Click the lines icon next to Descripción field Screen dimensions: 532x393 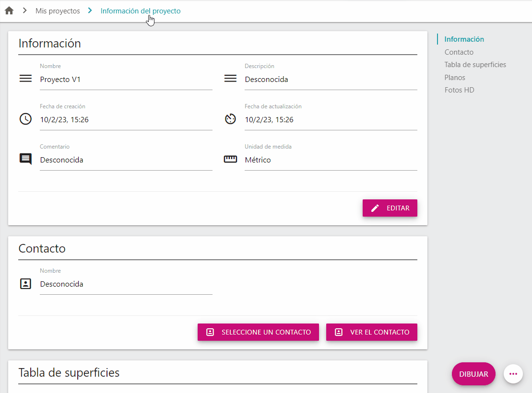230,79
